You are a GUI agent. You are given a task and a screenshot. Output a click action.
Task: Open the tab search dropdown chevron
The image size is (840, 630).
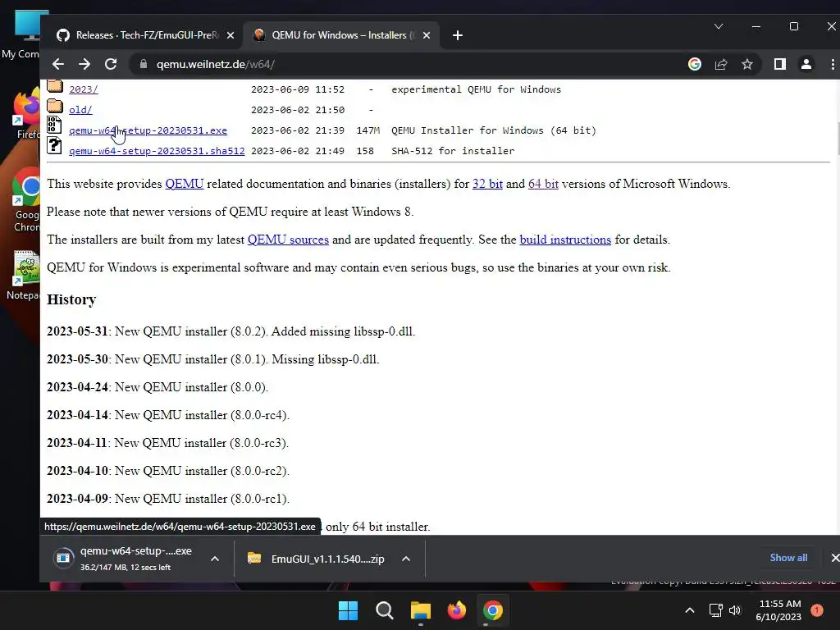coord(719,26)
